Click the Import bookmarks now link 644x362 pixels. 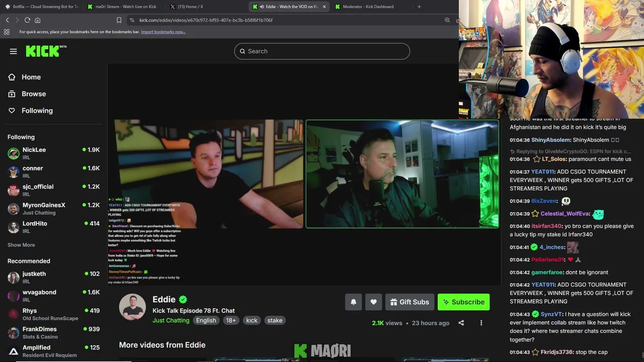[163, 32]
